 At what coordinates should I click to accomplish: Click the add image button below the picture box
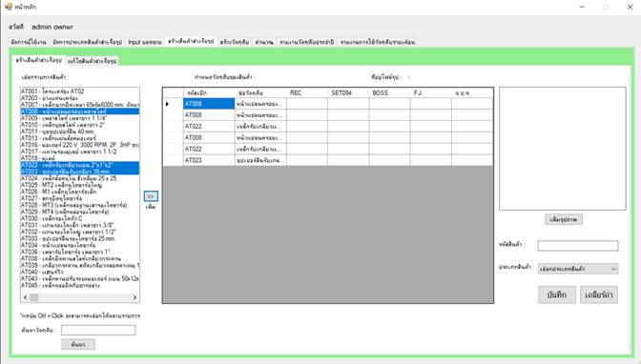[564, 219]
